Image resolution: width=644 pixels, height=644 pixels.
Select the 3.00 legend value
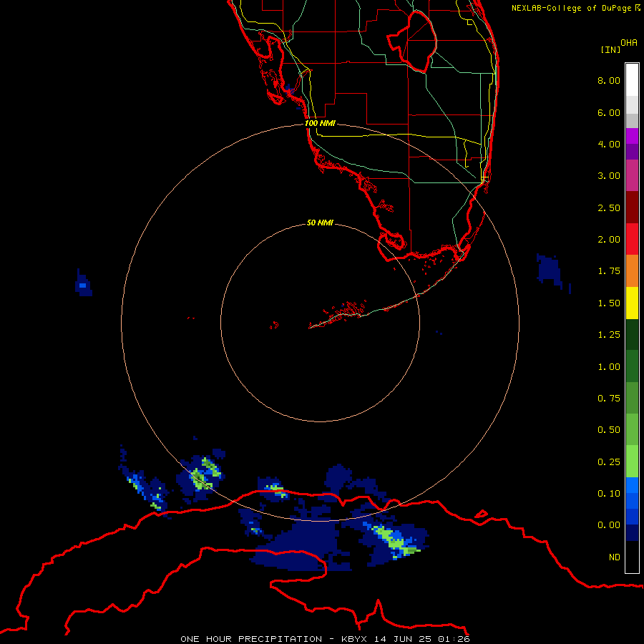tap(609, 176)
